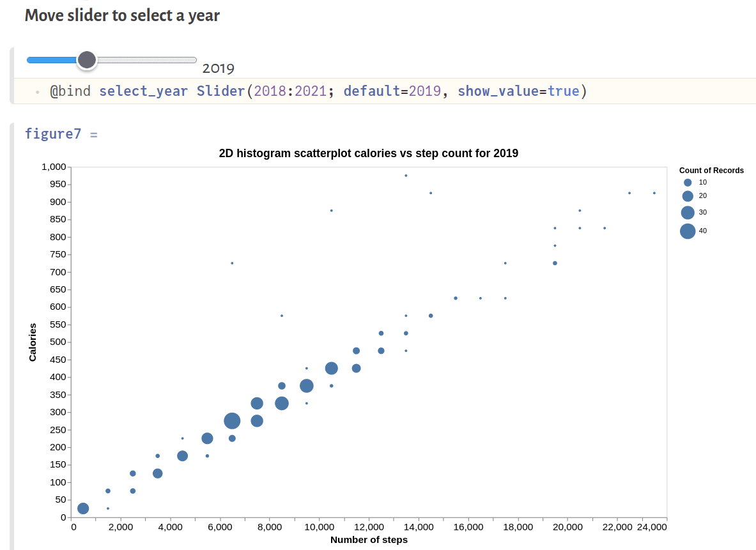Viewport: 756px width, 550px height.
Task: Click the Count of Records legend title
Action: tap(711, 171)
